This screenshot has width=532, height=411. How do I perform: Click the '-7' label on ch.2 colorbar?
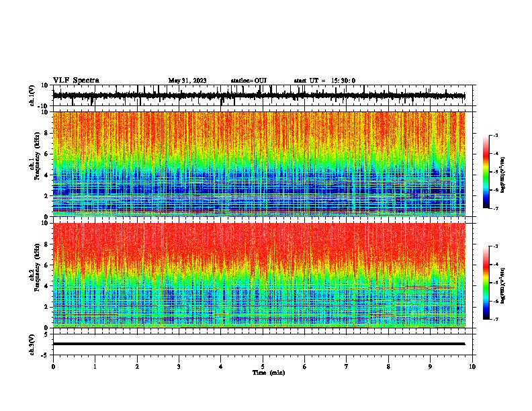click(x=496, y=320)
